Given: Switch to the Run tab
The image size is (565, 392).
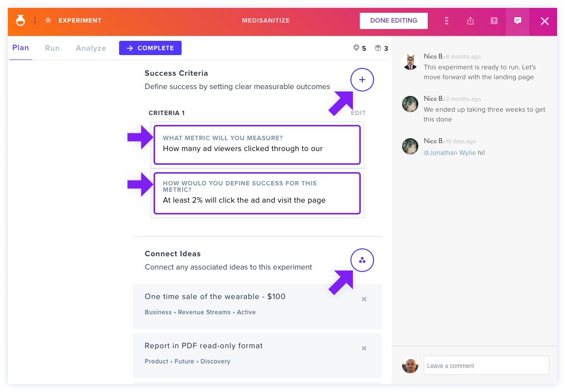Looking at the screenshot, I should (52, 48).
